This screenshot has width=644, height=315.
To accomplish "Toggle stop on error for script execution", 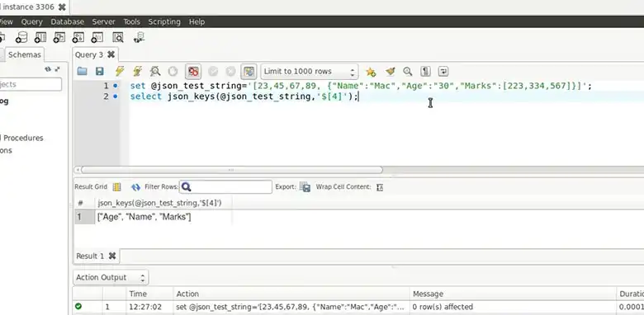I will point(193,72).
